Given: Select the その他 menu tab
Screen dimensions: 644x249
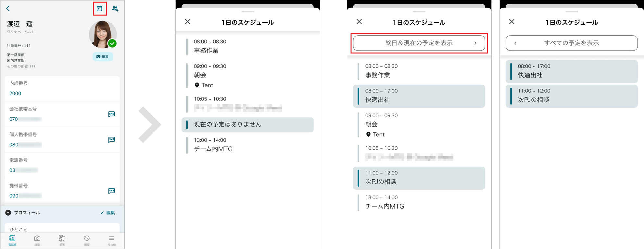Looking at the screenshot, I should click(x=112, y=241).
